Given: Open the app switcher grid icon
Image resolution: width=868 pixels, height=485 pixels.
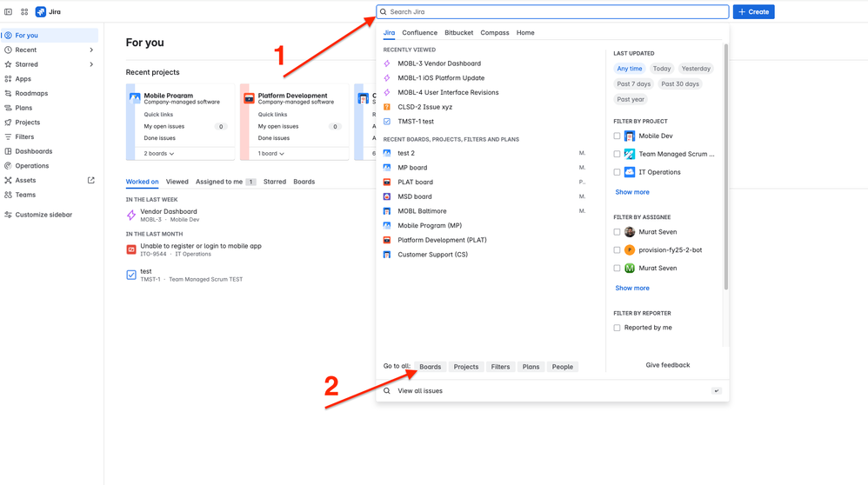Looking at the screenshot, I should pyautogui.click(x=24, y=11).
